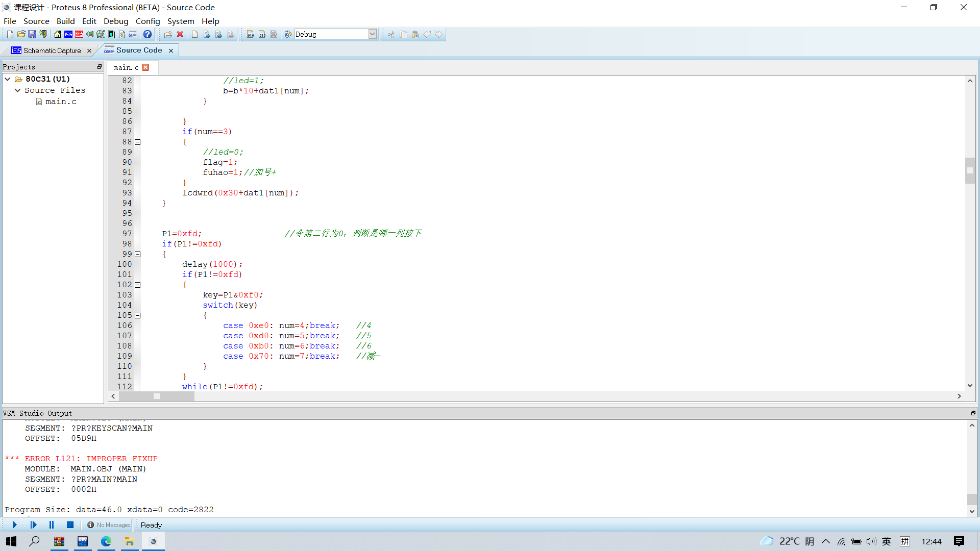
Task: Open the Config menu
Action: [x=148, y=21]
